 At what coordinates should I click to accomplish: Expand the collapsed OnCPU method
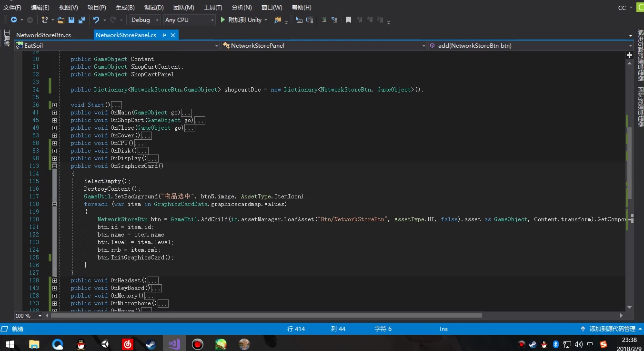coord(54,143)
